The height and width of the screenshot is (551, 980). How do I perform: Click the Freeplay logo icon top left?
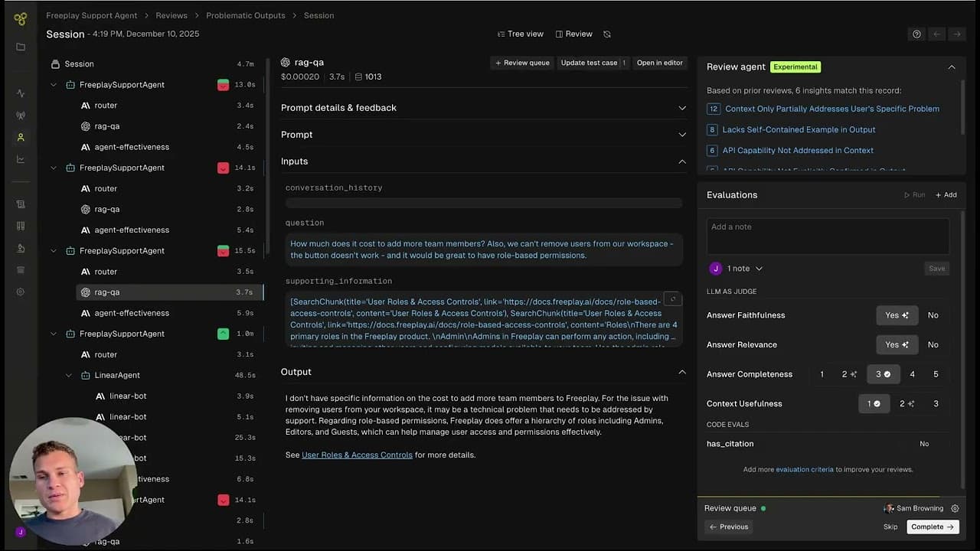pyautogui.click(x=20, y=18)
